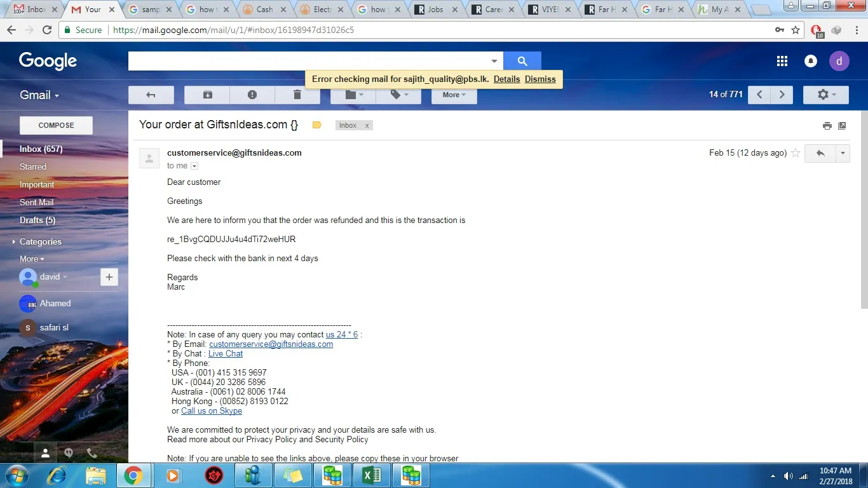Viewport: 868px width, 488px height.
Task: Open the Labels tag dropdown
Action: point(398,95)
